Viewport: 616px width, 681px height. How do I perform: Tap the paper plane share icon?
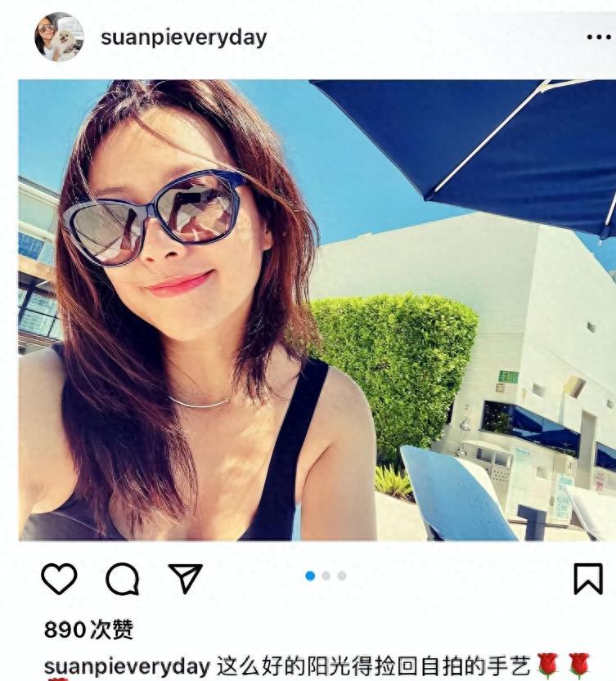(186, 578)
